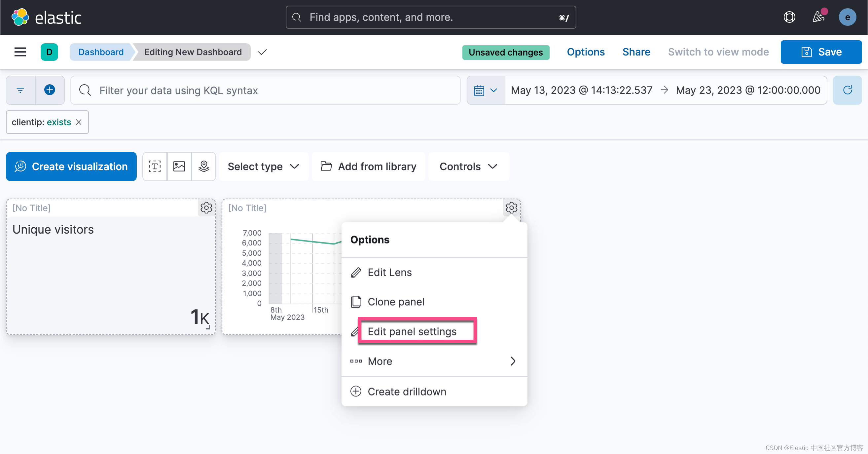Screen dimensions: 868x454
Task: Click the filter options icon
Action: tap(20, 90)
